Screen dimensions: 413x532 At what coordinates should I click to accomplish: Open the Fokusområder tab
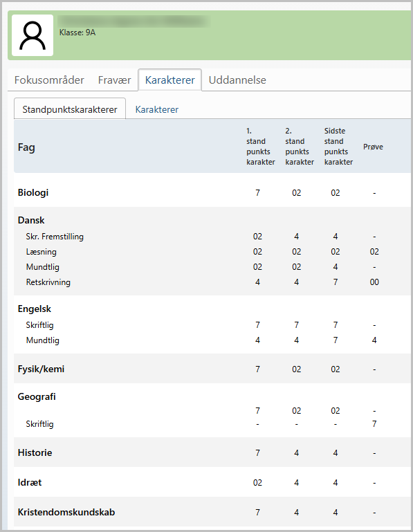(49, 80)
